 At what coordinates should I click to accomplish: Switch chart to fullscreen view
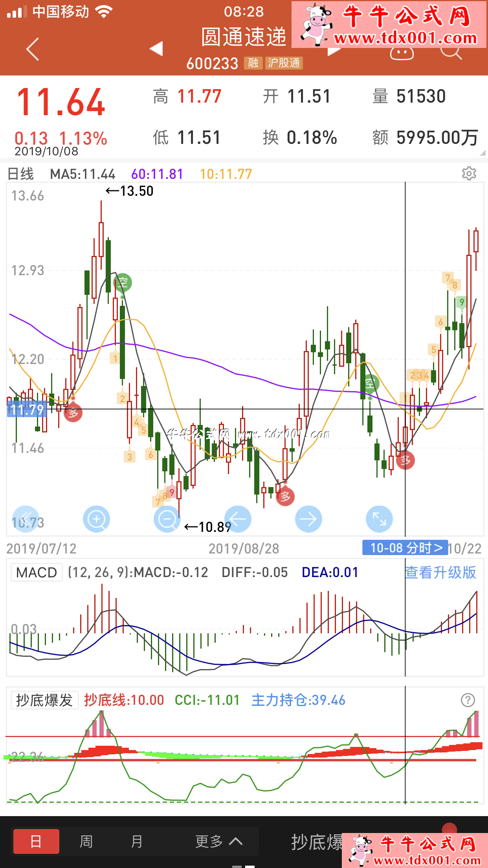point(379,519)
